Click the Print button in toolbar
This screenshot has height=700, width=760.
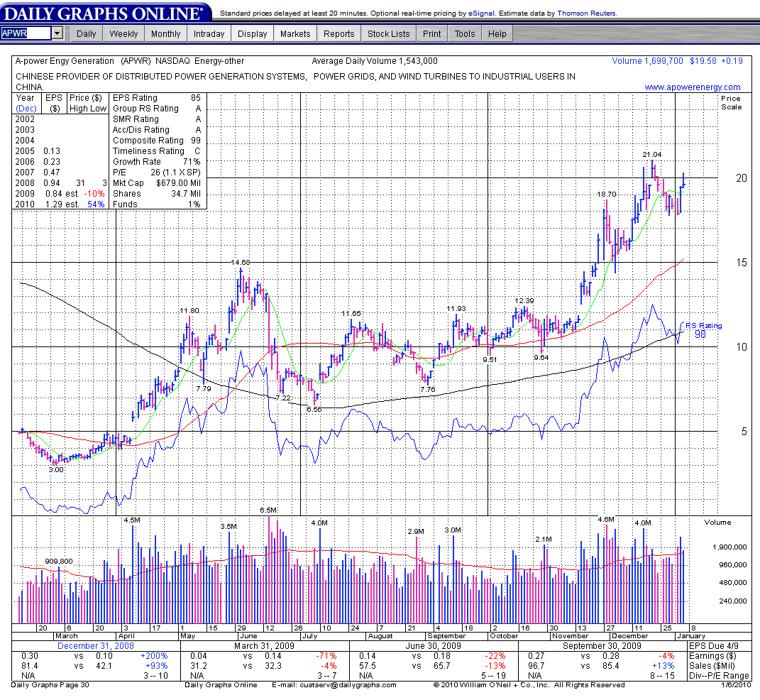[431, 33]
